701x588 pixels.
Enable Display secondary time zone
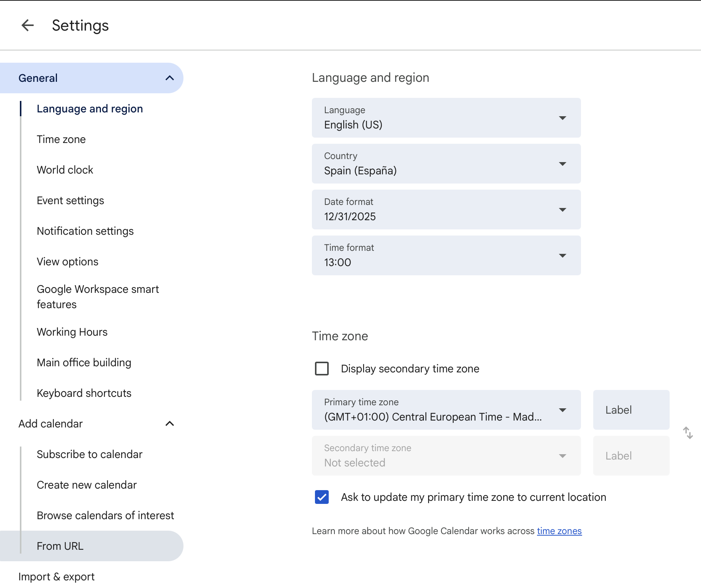click(321, 369)
